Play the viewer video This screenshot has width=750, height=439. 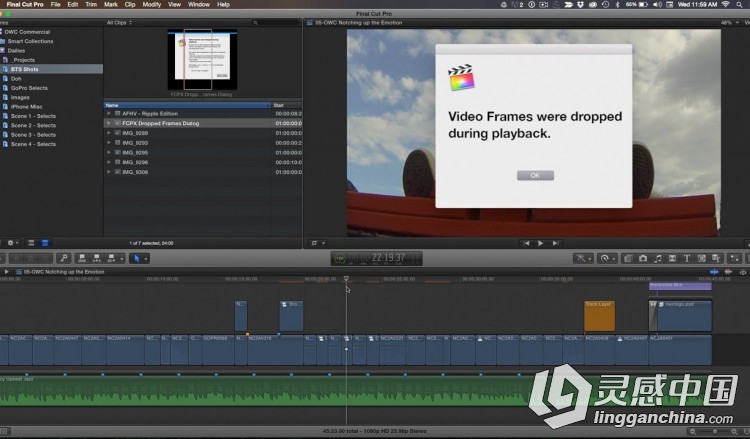pyautogui.click(x=540, y=243)
